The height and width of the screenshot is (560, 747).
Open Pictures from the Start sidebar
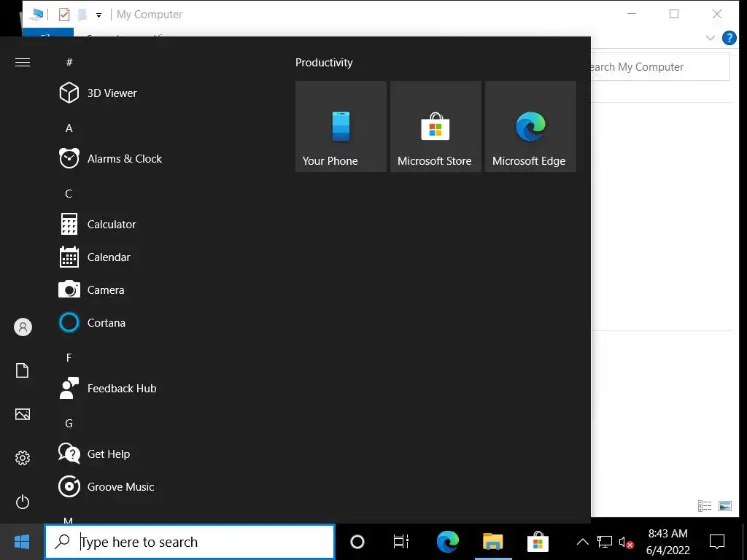(23, 414)
